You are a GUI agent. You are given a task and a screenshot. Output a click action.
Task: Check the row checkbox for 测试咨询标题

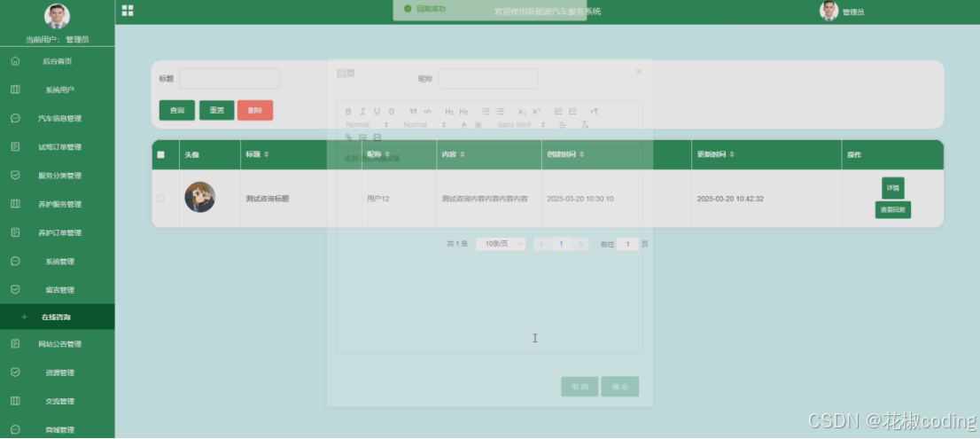pyautogui.click(x=160, y=199)
